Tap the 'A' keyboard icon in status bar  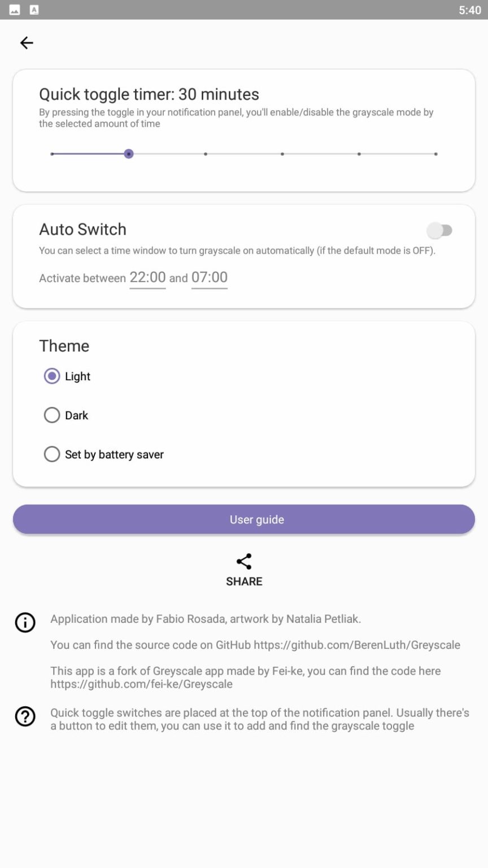tap(34, 10)
